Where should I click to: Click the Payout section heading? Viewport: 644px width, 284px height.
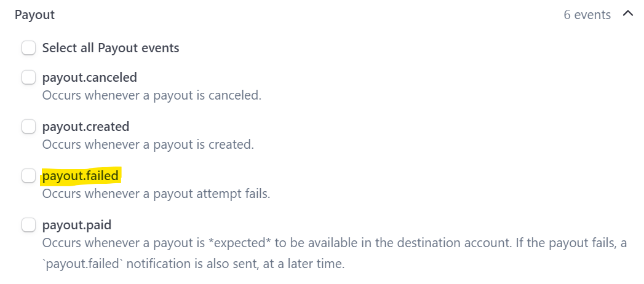(x=34, y=15)
